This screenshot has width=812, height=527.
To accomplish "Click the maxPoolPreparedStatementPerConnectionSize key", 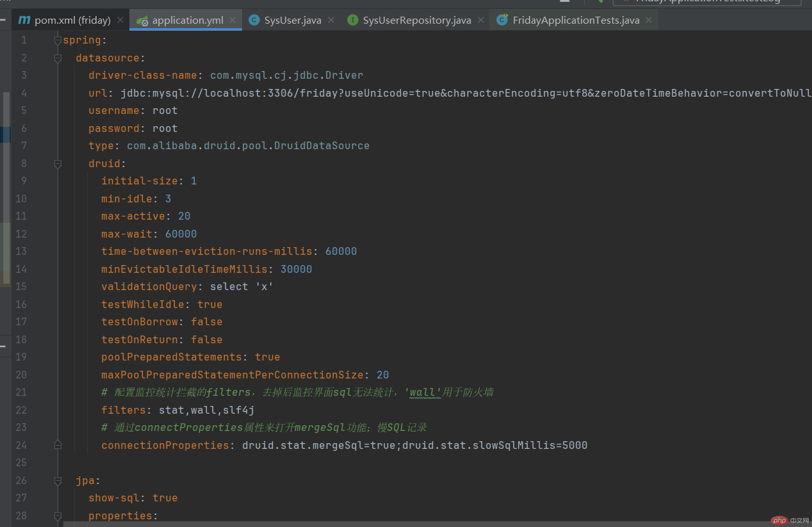I will pos(232,375).
